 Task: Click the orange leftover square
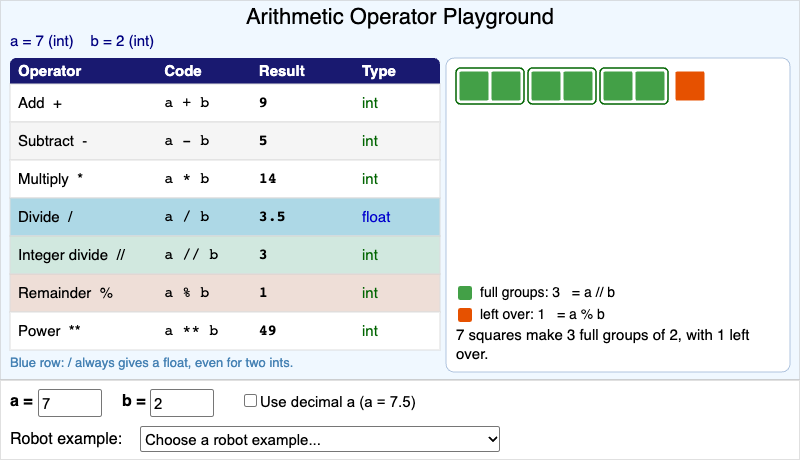(690, 86)
